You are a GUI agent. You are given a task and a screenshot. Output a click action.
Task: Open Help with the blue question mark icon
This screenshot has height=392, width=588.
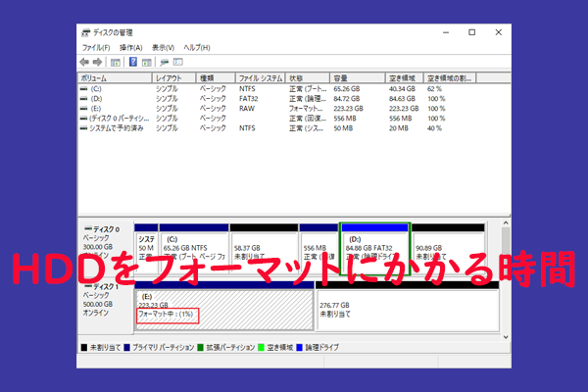(133, 62)
